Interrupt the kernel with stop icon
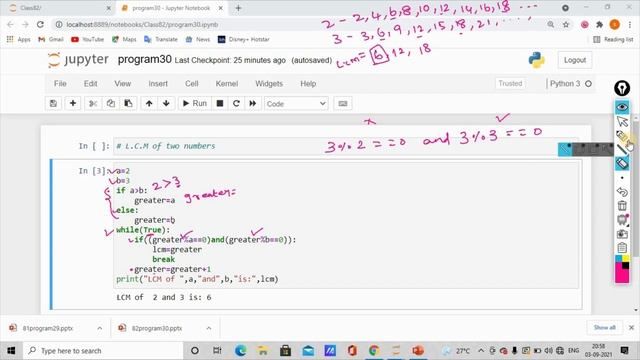Image resolution: width=640 pixels, height=360 pixels. coord(220,104)
